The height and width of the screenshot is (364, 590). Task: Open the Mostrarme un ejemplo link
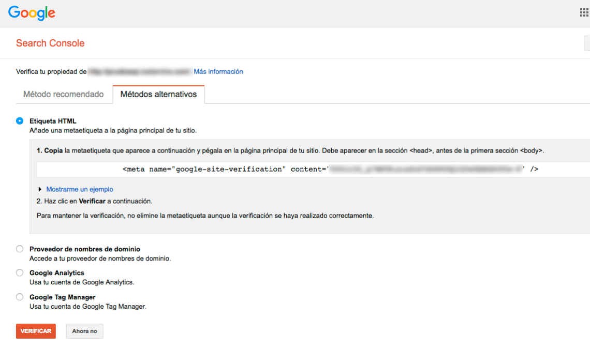point(80,189)
